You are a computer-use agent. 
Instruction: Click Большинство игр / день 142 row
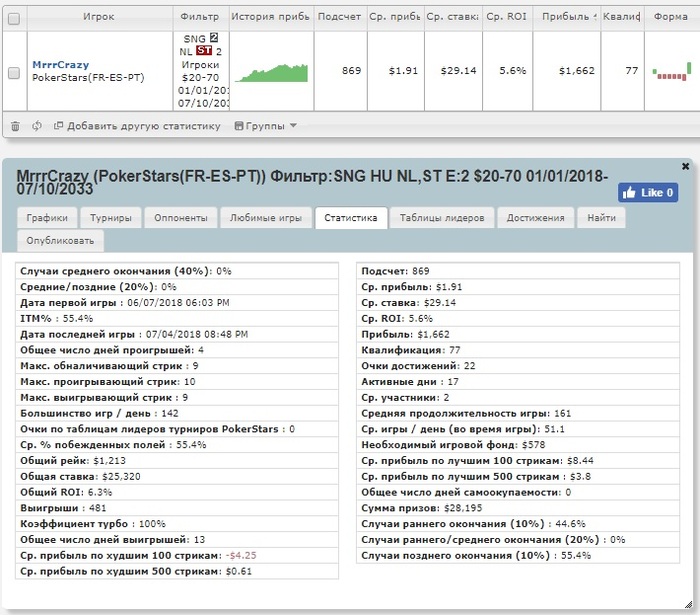(177, 413)
